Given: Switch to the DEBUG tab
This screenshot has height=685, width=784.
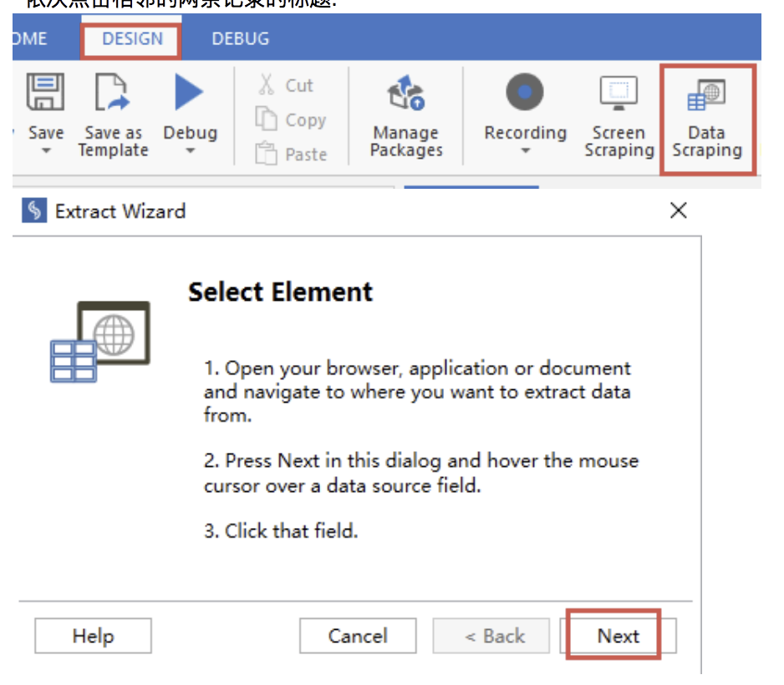Looking at the screenshot, I should (x=240, y=38).
